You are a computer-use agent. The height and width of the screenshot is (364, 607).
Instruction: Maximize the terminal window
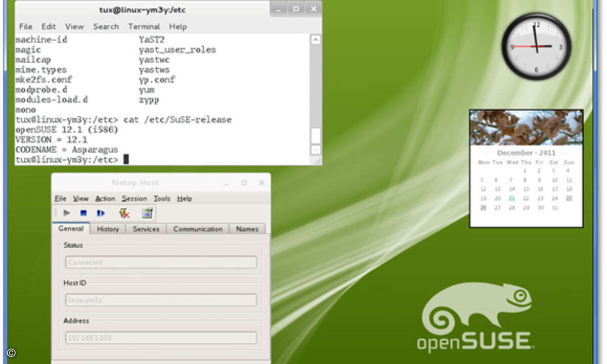click(296, 9)
